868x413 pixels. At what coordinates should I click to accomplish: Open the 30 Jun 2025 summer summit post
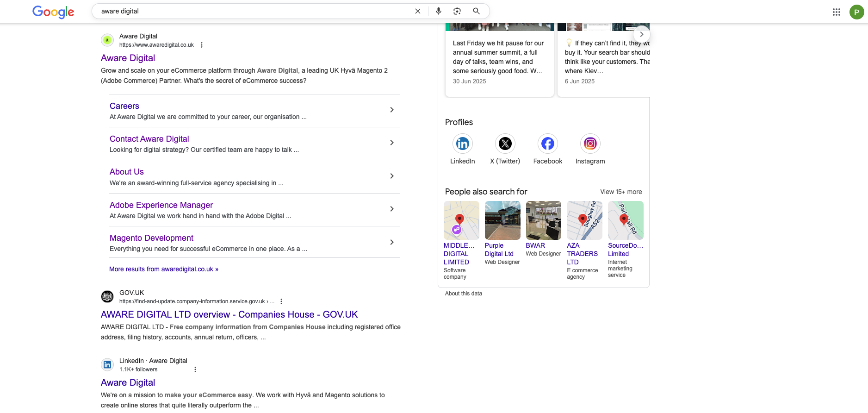tap(500, 60)
